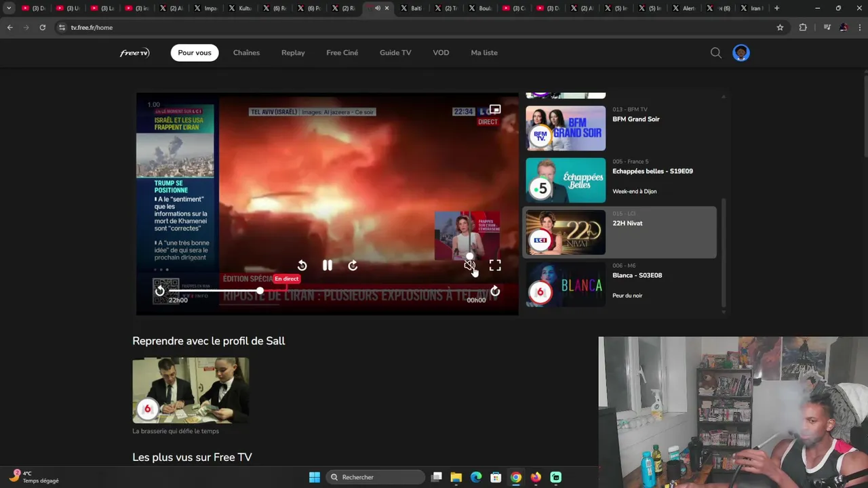868x488 pixels.
Task: Close the active audio-playing tab
Action: 387,8
